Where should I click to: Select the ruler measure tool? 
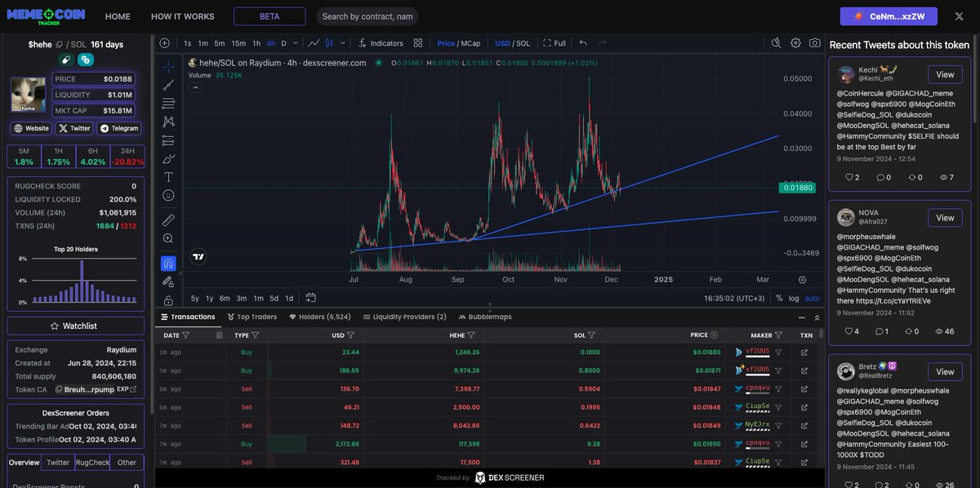168,220
